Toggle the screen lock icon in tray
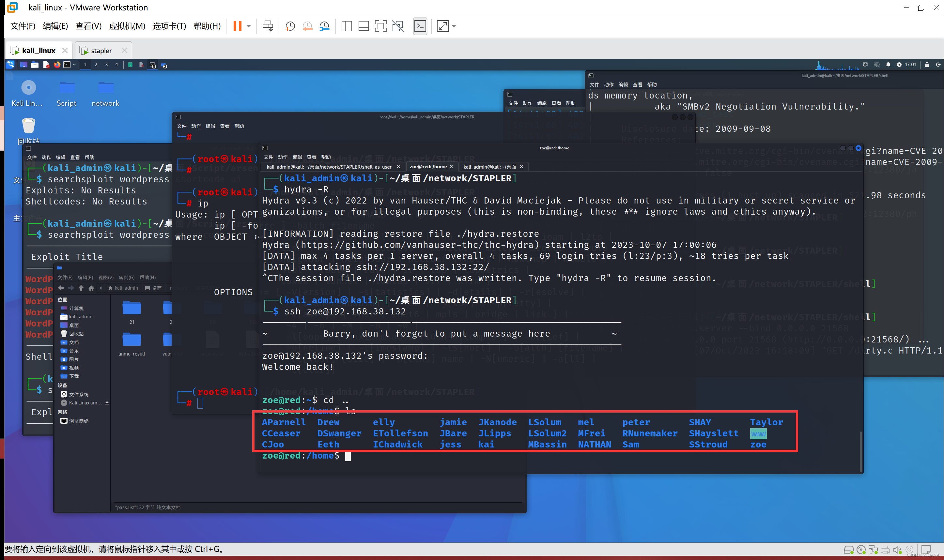This screenshot has width=944, height=560. (x=927, y=65)
